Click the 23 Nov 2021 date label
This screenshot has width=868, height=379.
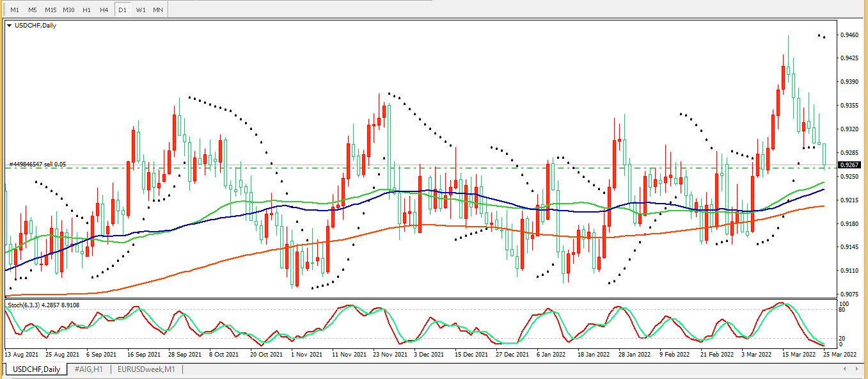tap(389, 353)
